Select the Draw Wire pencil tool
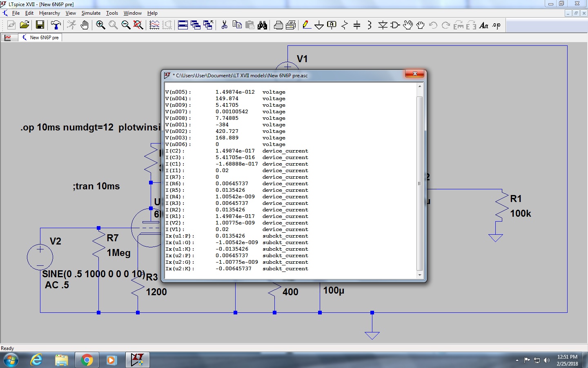588x368 pixels. [307, 25]
